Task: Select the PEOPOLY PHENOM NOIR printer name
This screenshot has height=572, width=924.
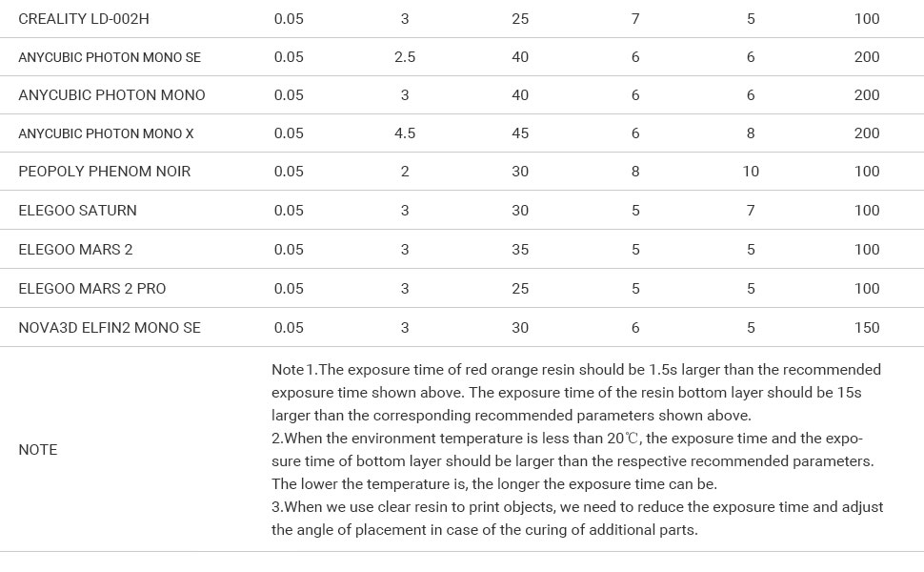Action: click(x=104, y=172)
